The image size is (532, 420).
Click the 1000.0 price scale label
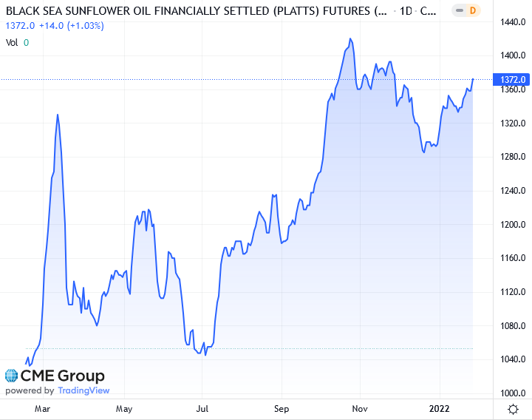click(x=511, y=393)
